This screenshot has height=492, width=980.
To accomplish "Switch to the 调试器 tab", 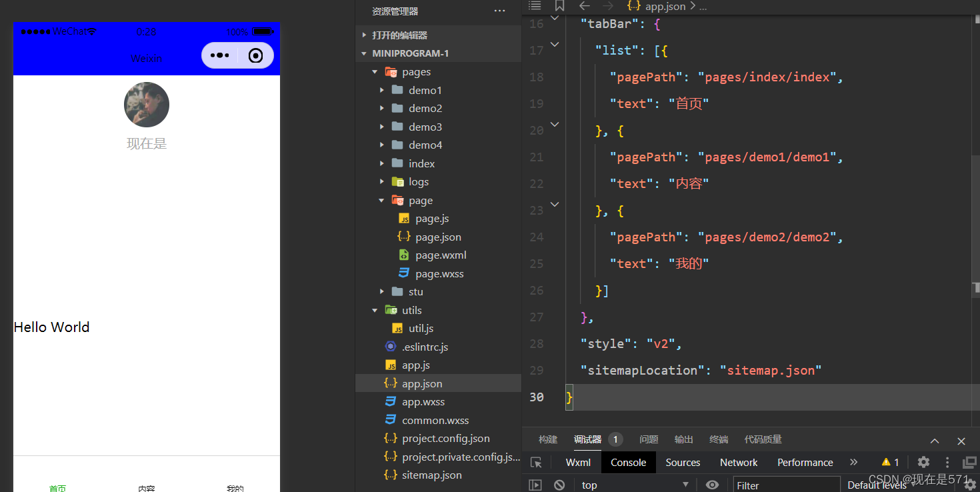I will (x=588, y=439).
